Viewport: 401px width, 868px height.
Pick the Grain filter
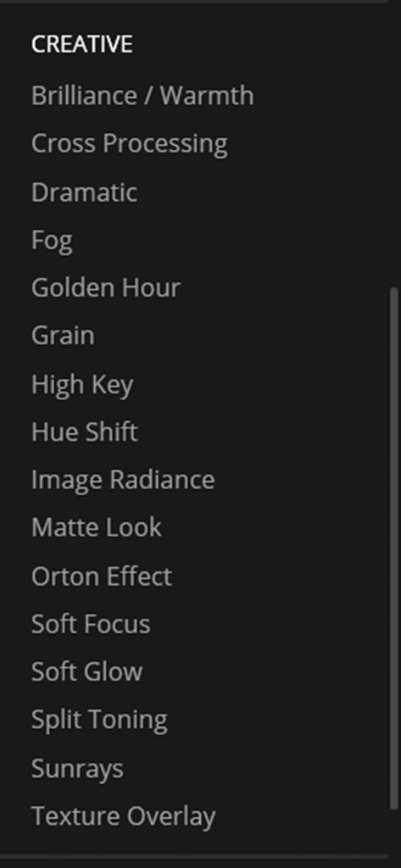pyautogui.click(x=63, y=337)
